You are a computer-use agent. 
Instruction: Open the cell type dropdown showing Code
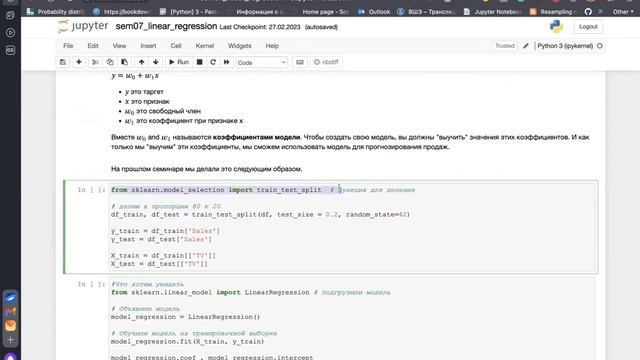coord(262,62)
